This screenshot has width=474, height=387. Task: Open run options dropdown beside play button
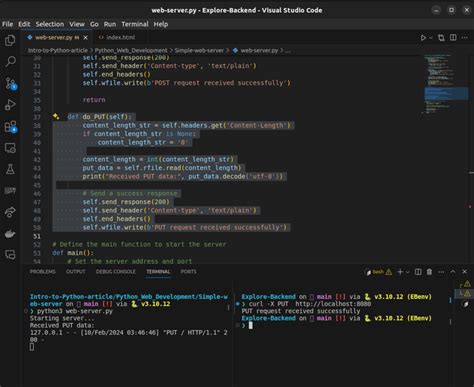431,38
